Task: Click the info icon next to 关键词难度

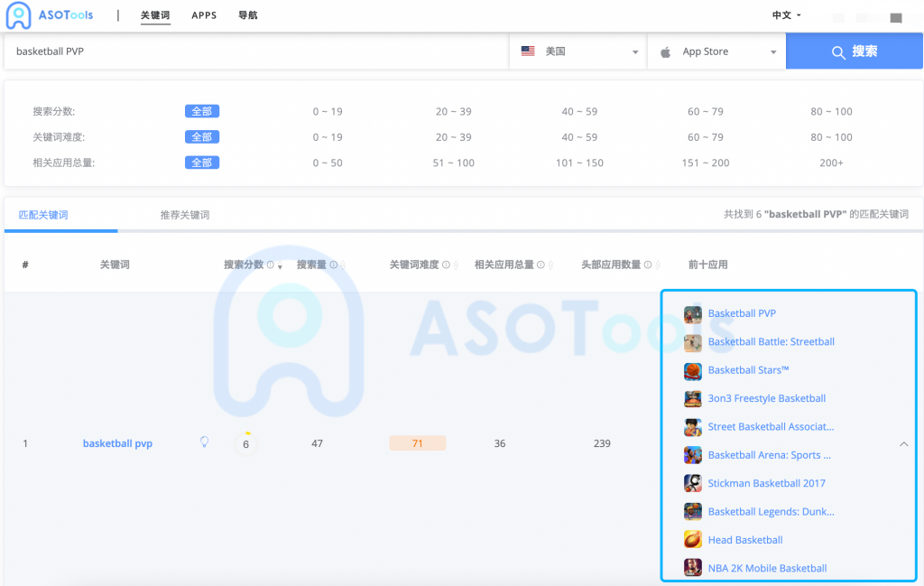Action: coord(446,265)
